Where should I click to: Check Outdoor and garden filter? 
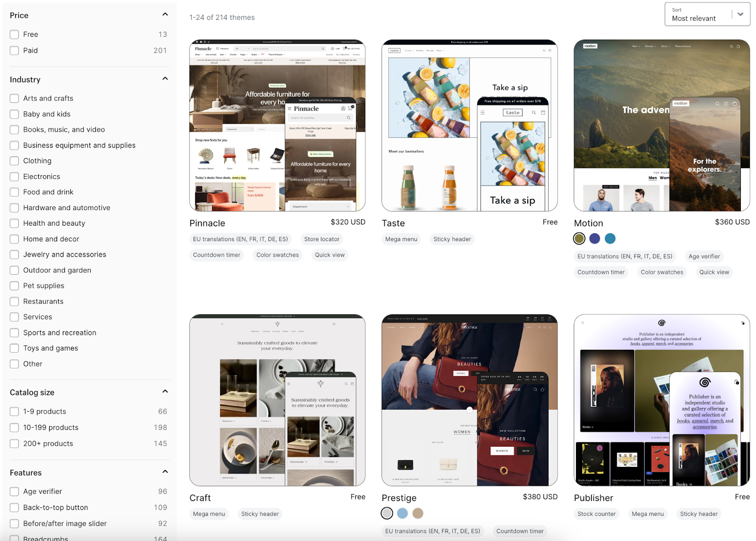[14, 270]
